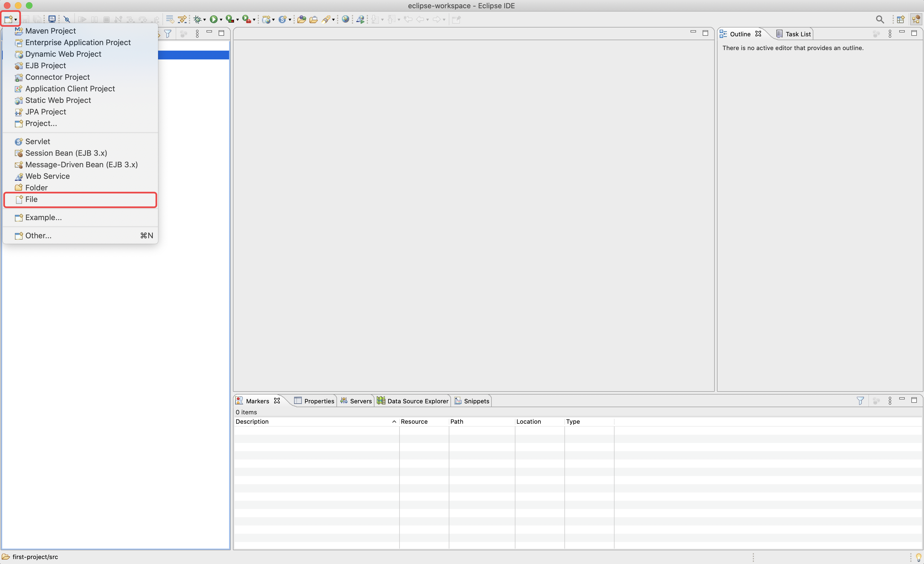Click the External Tools run icon
The height and width of the screenshot is (564, 924).
(246, 19)
